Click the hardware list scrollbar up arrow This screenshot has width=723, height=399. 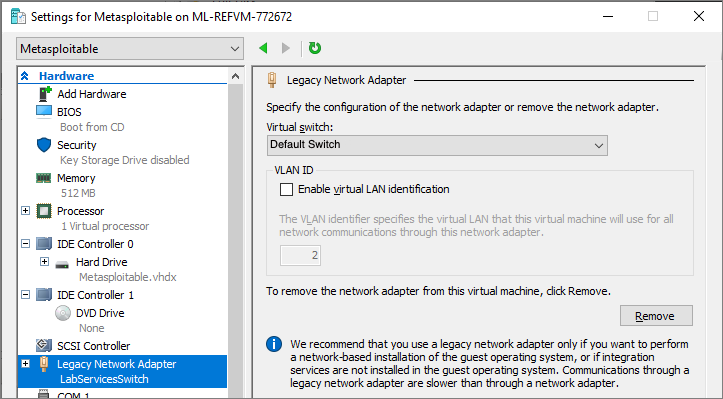click(235, 76)
